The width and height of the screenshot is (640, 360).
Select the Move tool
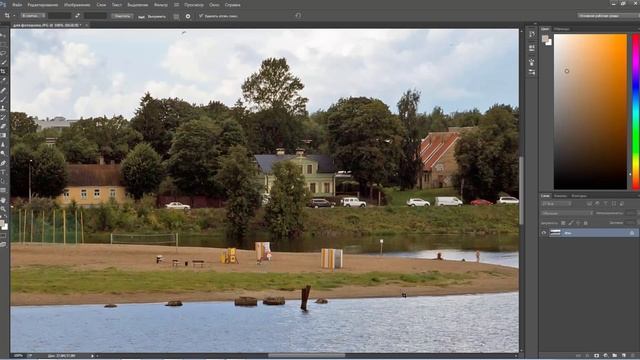pos(3,35)
